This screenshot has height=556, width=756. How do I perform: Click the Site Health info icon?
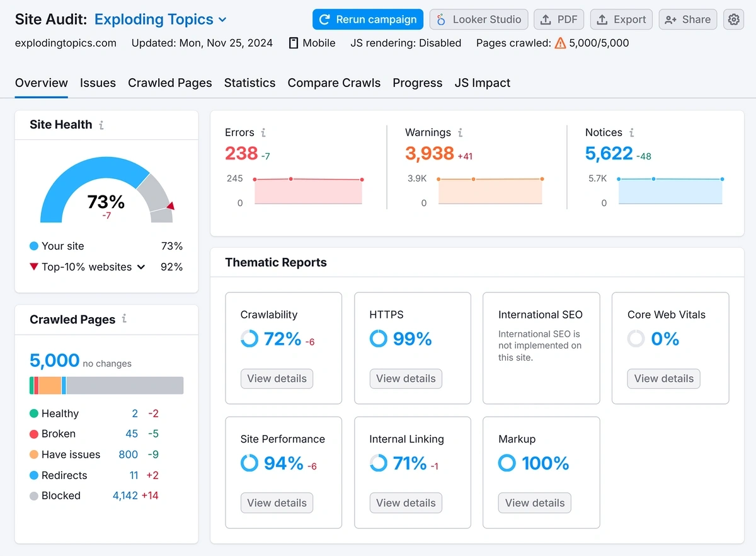pyautogui.click(x=101, y=125)
